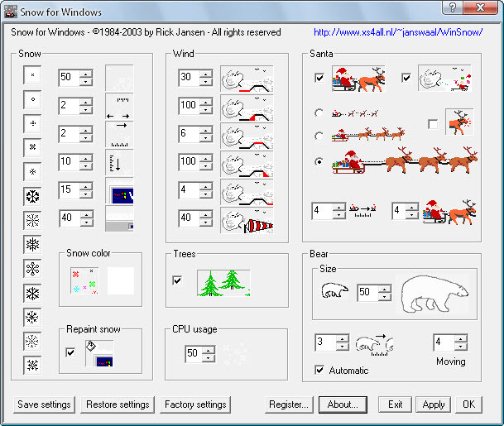Disable the Trees checkbox
This screenshot has width=504, height=426.
pos(178,280)
